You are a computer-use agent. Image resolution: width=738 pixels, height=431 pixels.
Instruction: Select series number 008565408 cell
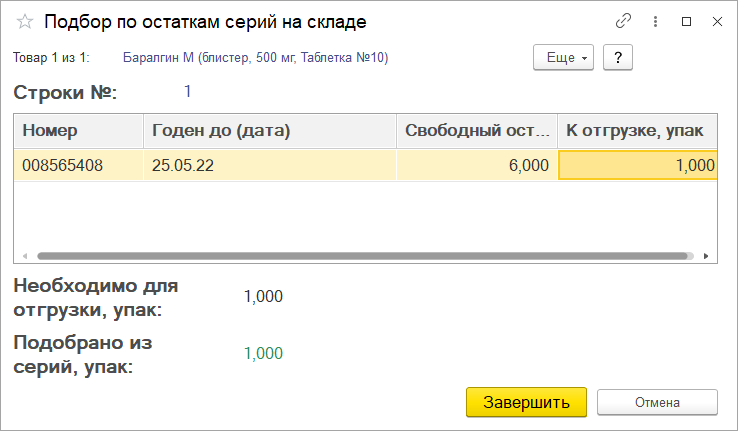79,165
